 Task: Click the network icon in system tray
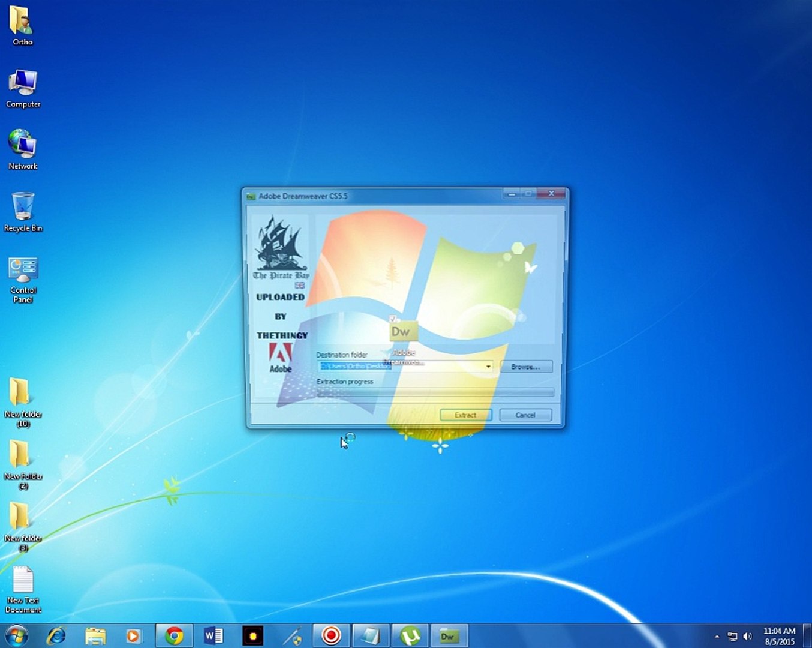[x=732, y=636]
